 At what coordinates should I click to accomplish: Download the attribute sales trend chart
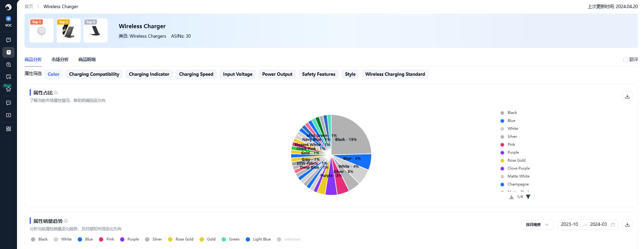coord(627,225)
